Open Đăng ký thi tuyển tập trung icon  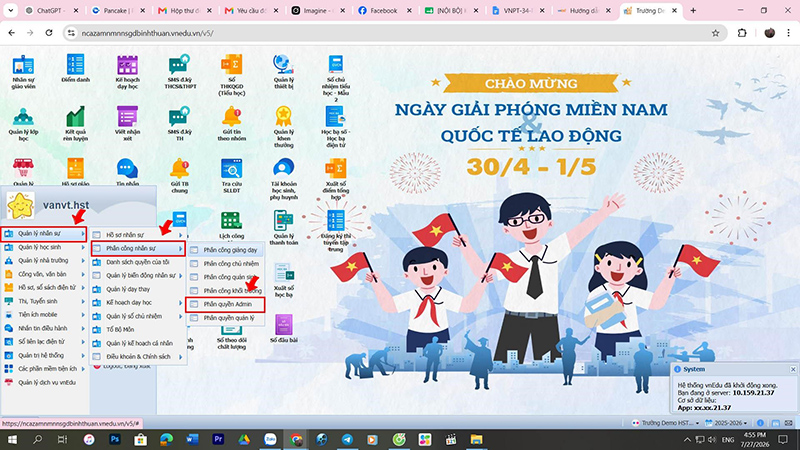pyautogui.click(x=336, y=231)
